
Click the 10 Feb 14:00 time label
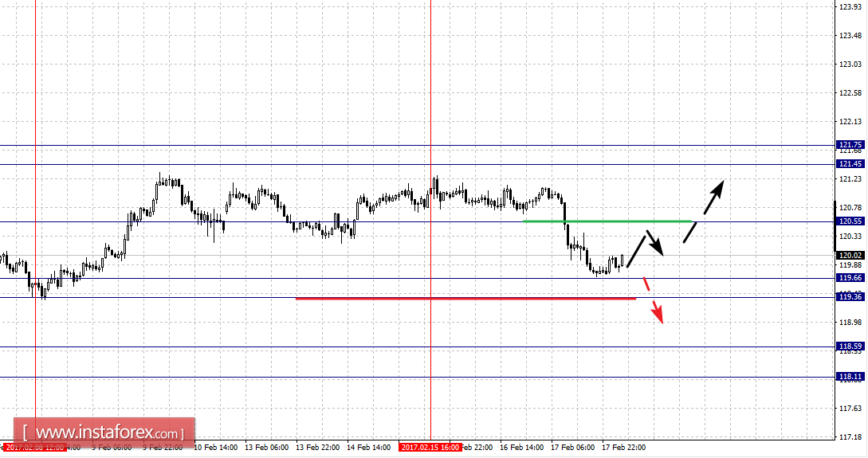(x=216, y=447)
